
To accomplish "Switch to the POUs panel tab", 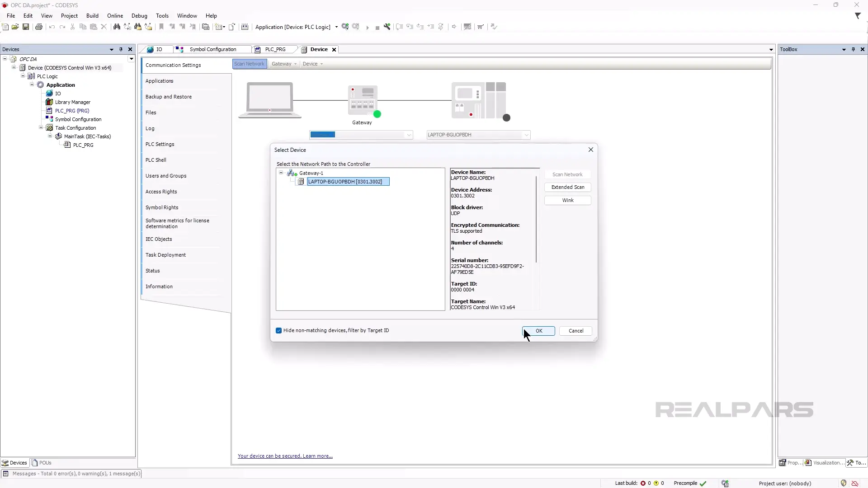I will (42, 463).
